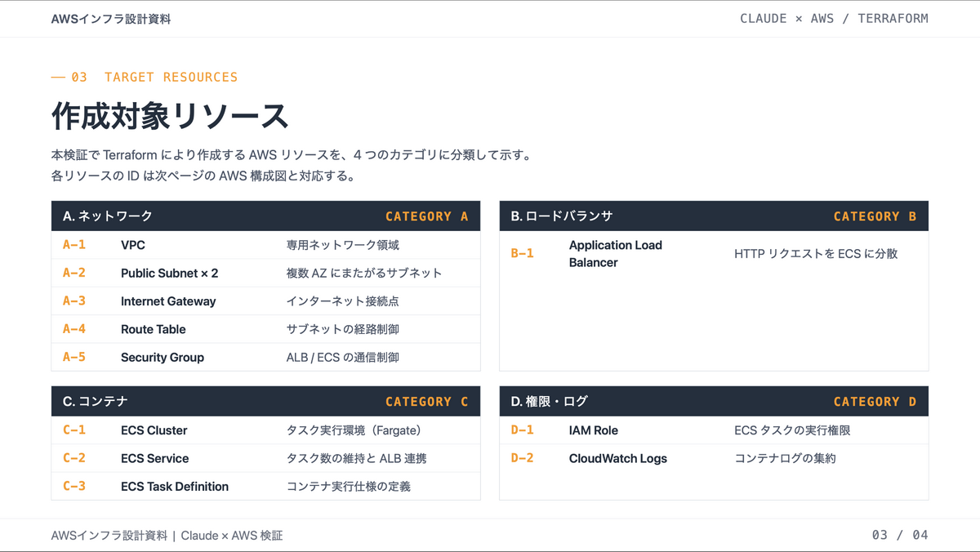
Task: Click the description コンテナ実行仕様の定義
Action: [x=349, y=486]
